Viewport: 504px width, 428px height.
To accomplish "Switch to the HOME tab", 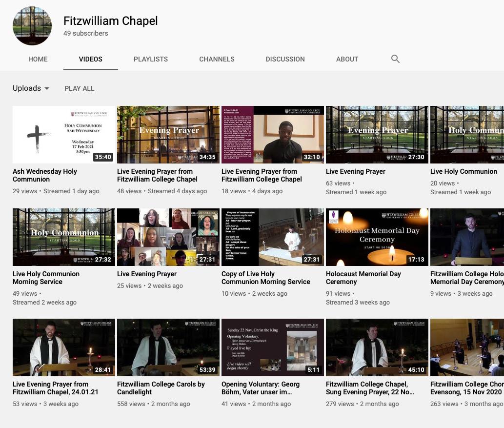I will click(38, 59).
